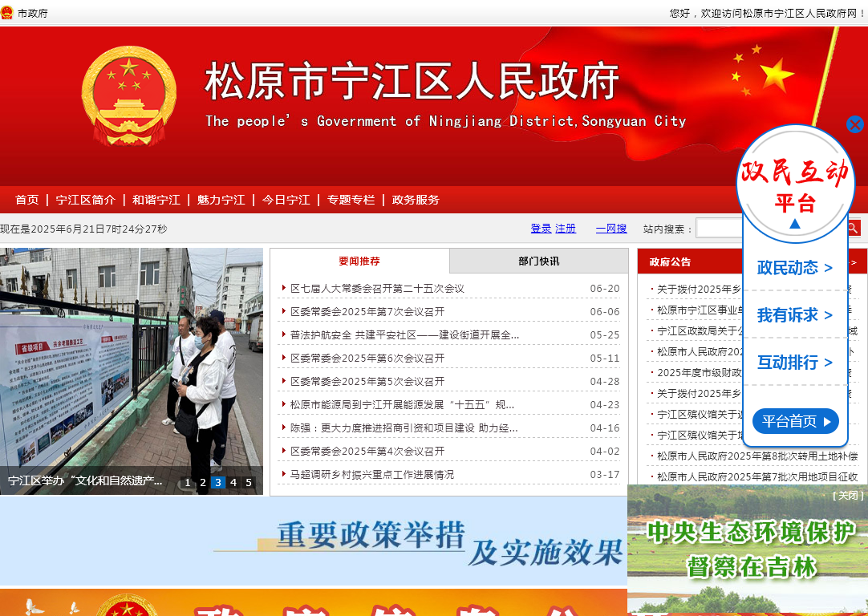Click the red search magnifier button
The height and width of the screenshot is (616, 868).
tap(854, 228)
